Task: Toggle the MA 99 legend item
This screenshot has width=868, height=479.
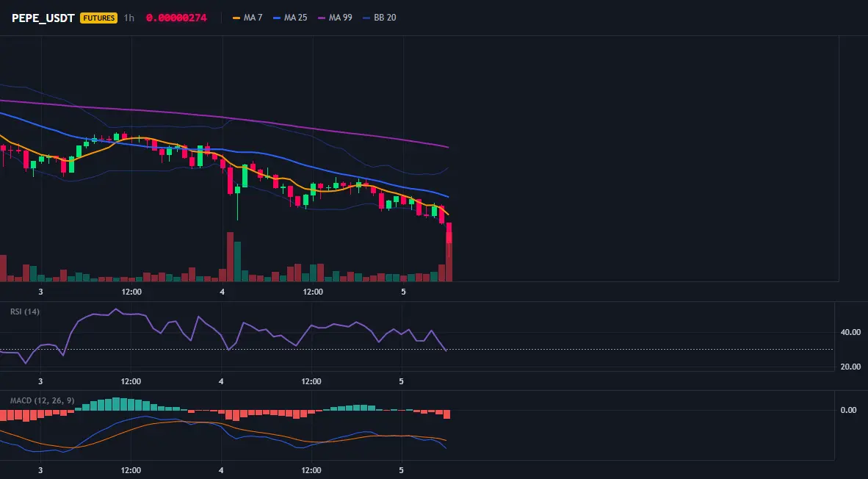Action: (335, 18)
